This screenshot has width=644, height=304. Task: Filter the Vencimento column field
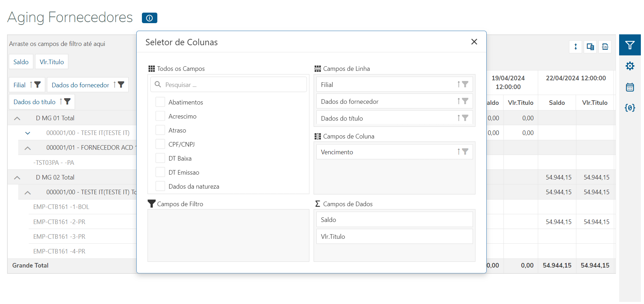[x=465, y=152]
